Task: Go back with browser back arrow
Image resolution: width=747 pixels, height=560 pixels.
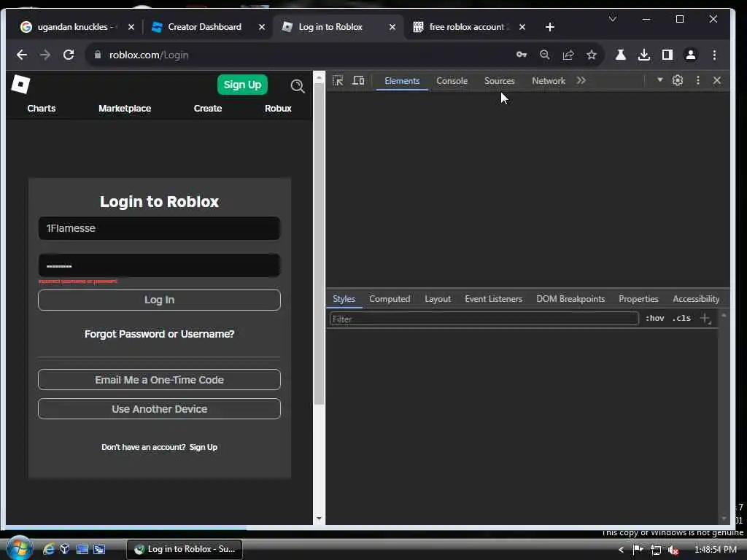Action: point(21,55)
